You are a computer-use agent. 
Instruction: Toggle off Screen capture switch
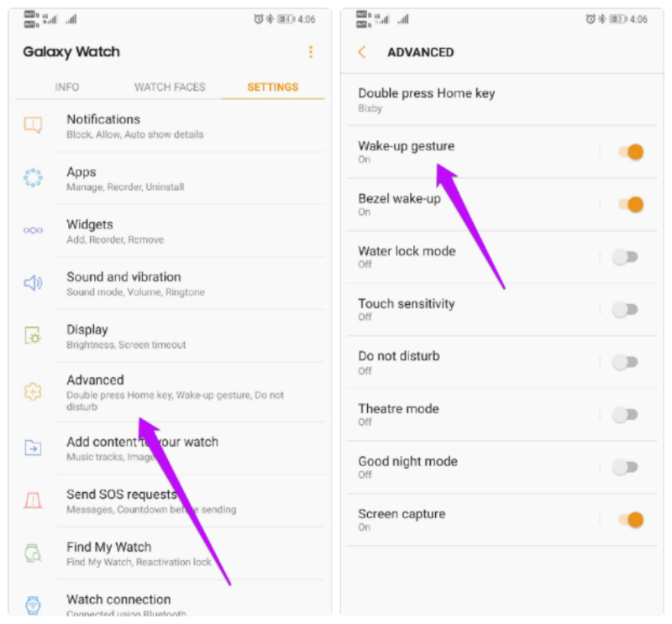[x=631, y=520]
